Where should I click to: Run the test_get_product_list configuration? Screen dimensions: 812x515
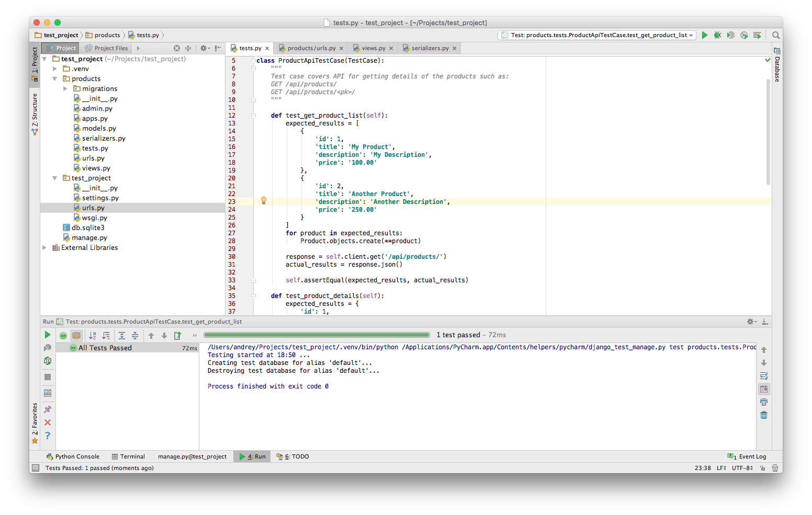tap(705, 35)
